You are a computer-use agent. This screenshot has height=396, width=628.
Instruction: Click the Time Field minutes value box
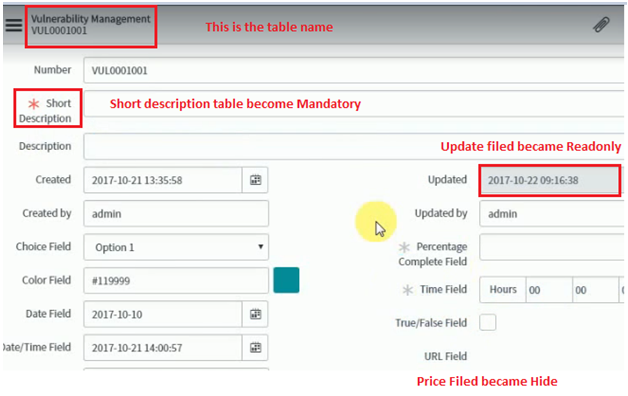tap(595, 290)
